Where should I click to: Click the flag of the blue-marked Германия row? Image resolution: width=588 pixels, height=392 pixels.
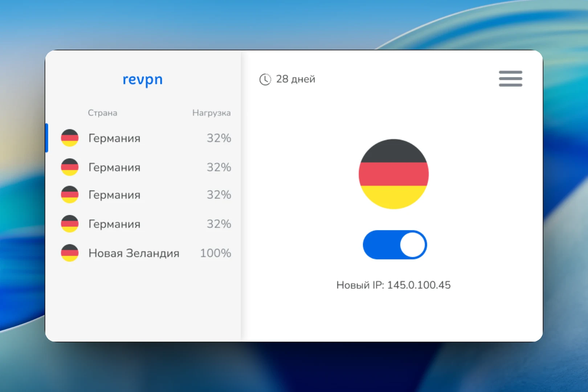[70, 138]
